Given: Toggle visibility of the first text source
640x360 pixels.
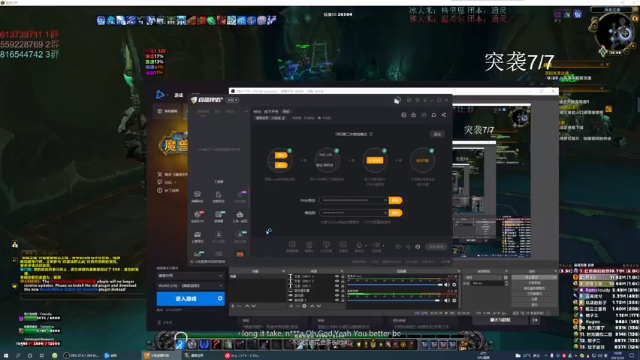Looking at the screenshot, I should click(337, 276).
